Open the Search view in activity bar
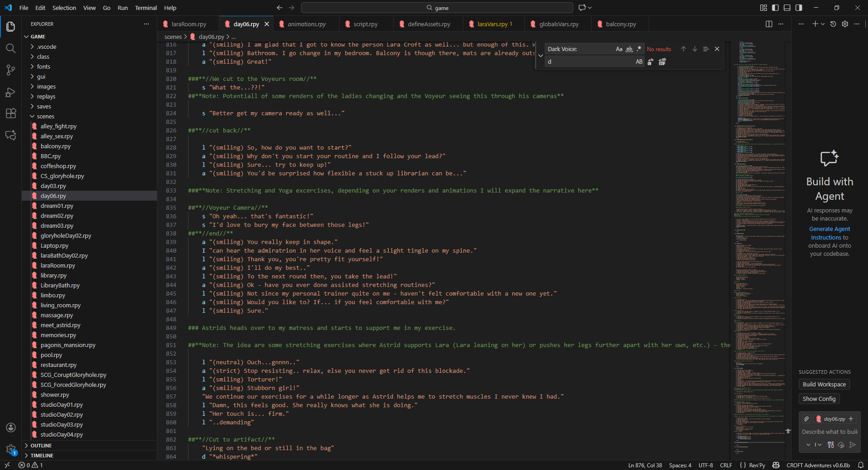Screen dimensions: 868x470 11,48
